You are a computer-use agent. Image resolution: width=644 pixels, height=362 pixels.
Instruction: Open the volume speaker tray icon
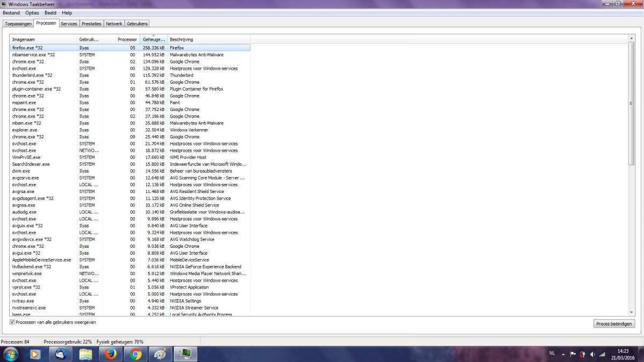(x=593, y=354)
